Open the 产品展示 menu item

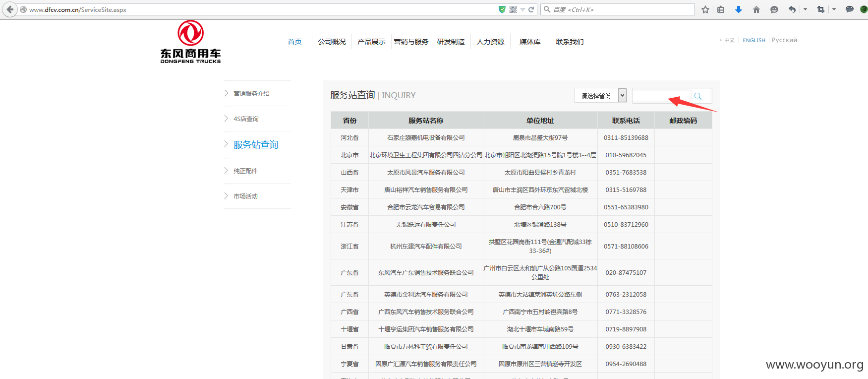click(371, 42)
